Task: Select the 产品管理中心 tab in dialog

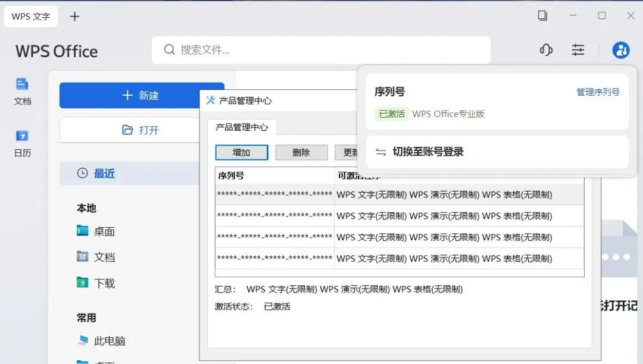Action: click(x=242, y=127)
